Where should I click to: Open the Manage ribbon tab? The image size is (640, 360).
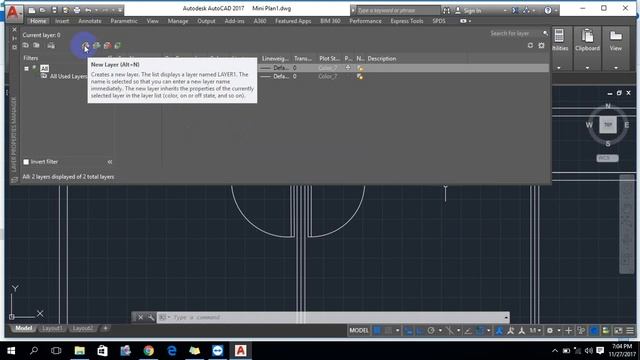pyautogui.click(x=178, y=21)
